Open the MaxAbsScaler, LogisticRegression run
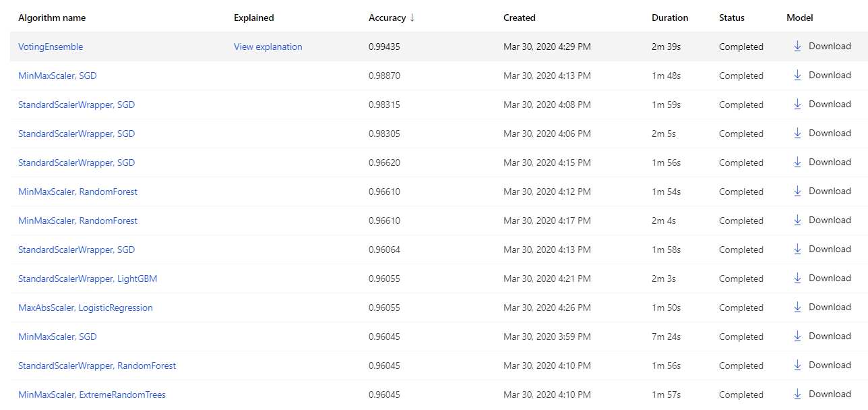 pos(85,307)
